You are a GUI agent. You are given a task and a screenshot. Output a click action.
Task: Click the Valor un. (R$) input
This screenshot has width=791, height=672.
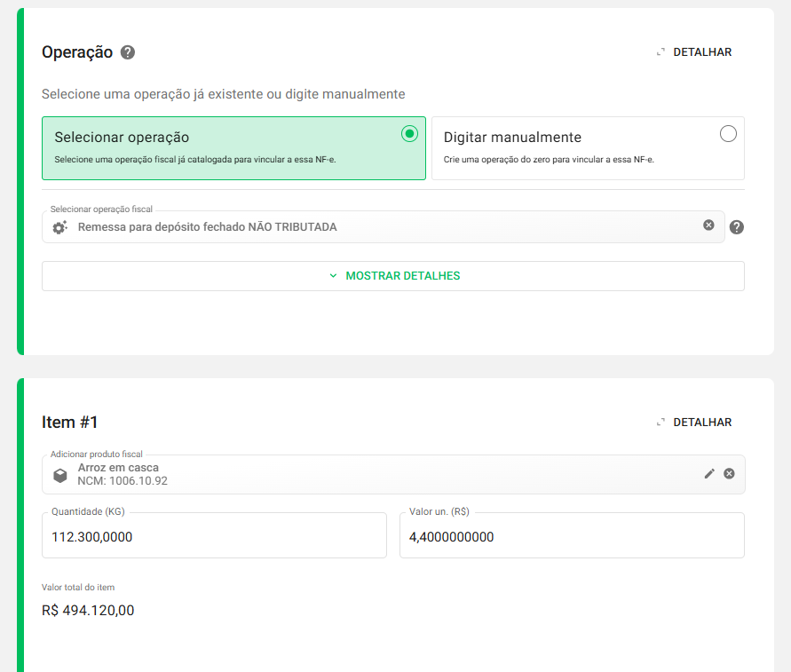(571, 537)
